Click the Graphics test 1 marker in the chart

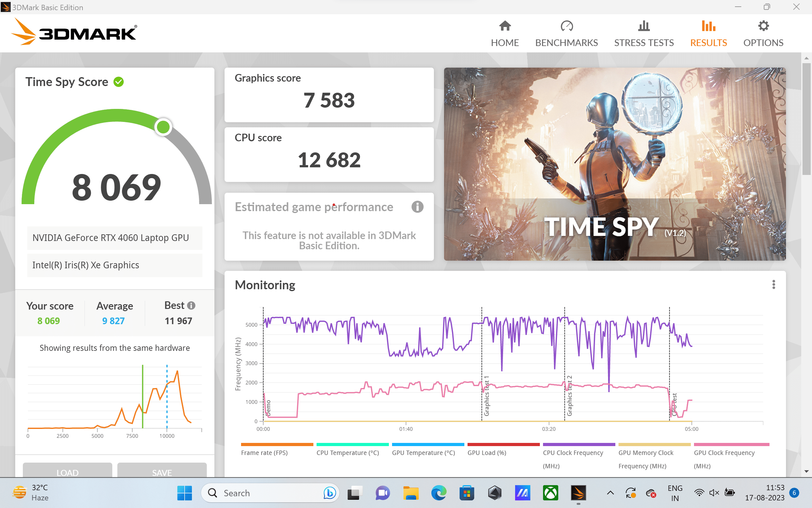click(487, 396)
